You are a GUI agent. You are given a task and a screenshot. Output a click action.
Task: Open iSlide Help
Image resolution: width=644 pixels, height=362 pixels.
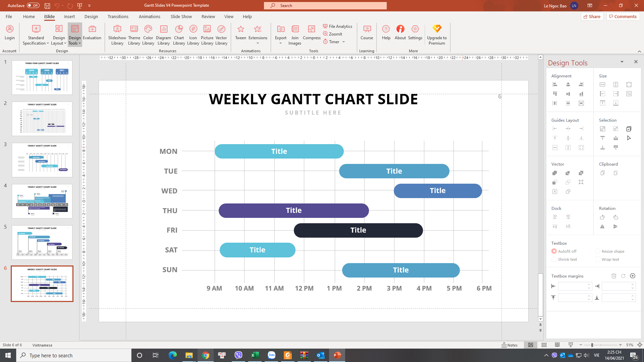[x=386, y=33]
